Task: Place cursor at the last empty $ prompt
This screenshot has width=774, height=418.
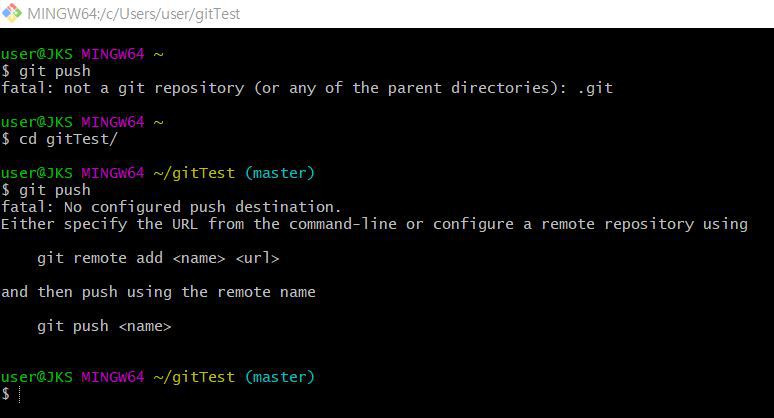Action: pos(19,394)
